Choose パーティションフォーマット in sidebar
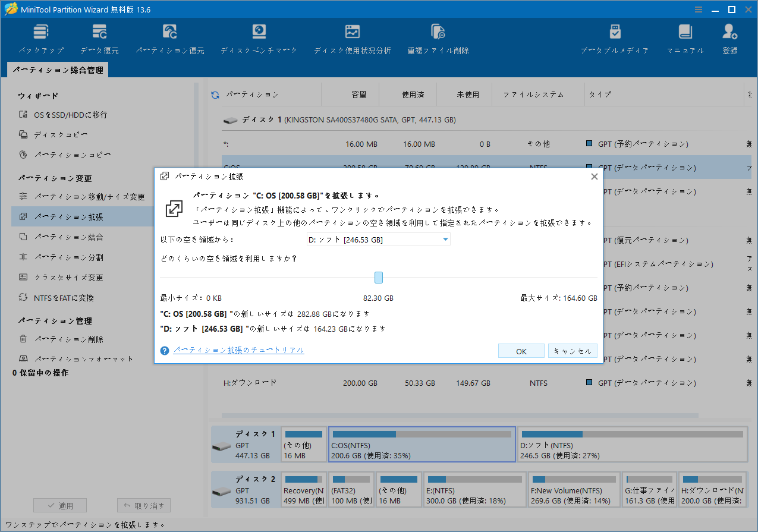 pos(76,358)
